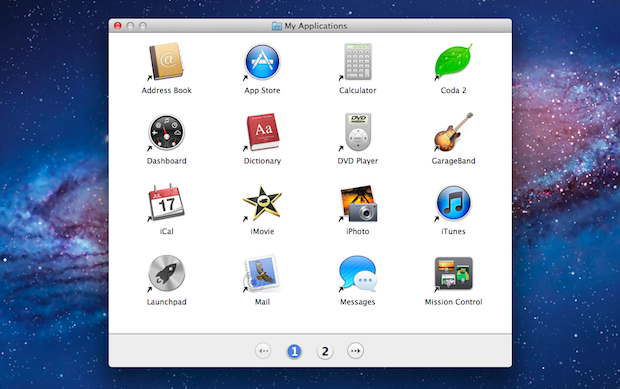This screenshot has height=389, width=620.
Task: Go to page 1 button
Action: coord(294,351)
